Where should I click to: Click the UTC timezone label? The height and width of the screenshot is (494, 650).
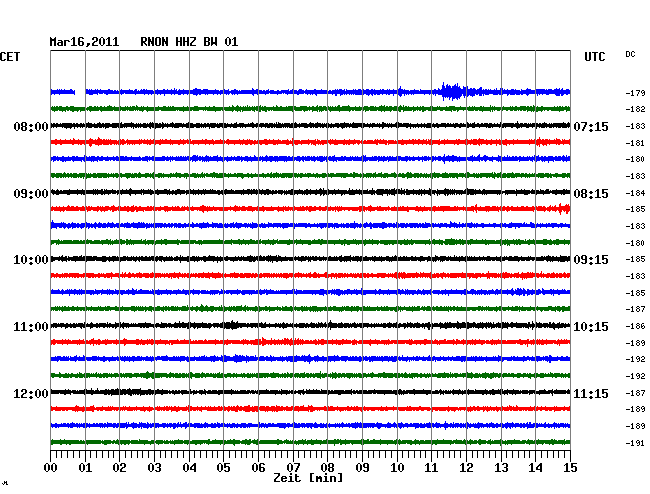pyautogui.click(x=594, y=57)
